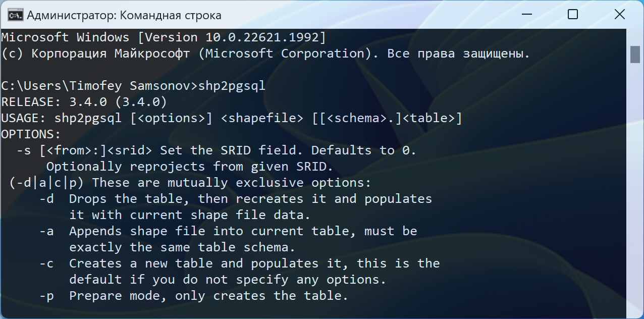
Task: Close the Command Prompt window
Action: click(x=620, y=15)
